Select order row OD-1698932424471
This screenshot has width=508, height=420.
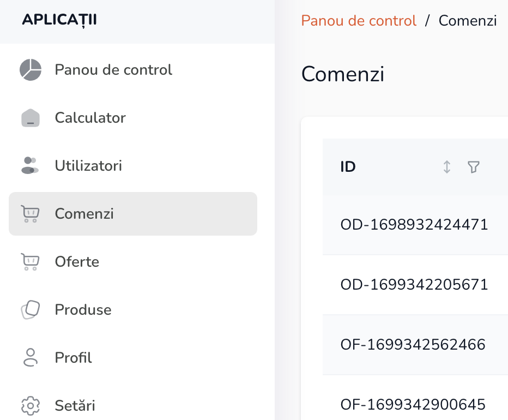point(414,225)
